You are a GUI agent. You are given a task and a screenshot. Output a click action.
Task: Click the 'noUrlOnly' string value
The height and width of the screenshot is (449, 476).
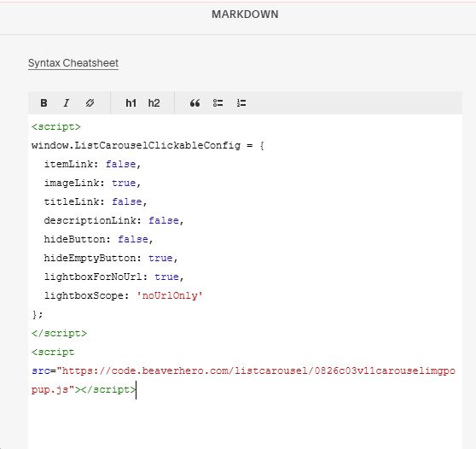(x=170, y=295)
